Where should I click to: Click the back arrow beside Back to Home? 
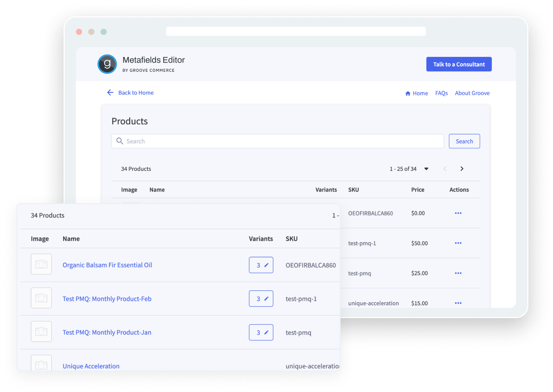point(110,92)
